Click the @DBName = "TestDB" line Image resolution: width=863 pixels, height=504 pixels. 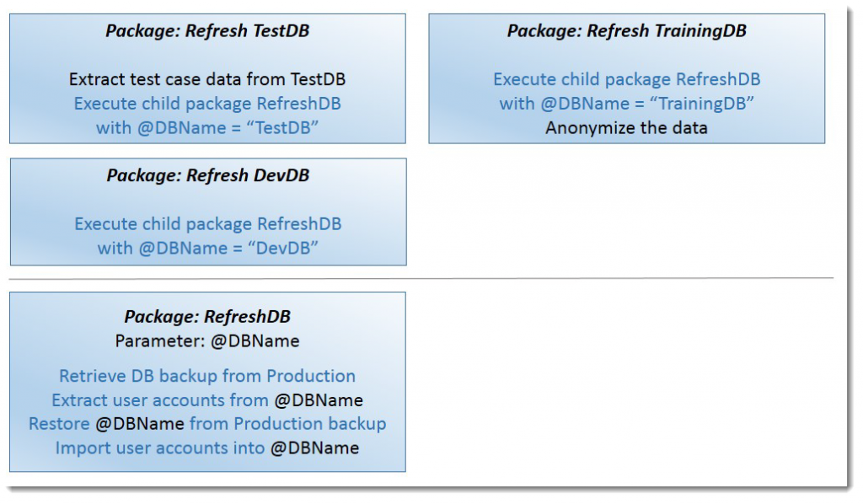(x=207, y=128)
